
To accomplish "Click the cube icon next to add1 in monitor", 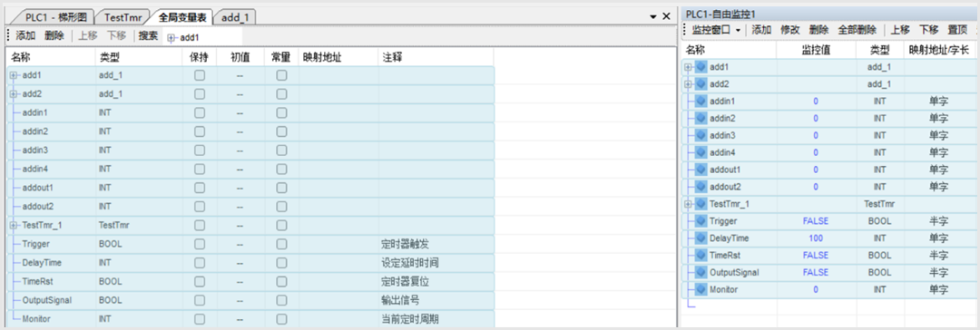I will tap(701, 67).
